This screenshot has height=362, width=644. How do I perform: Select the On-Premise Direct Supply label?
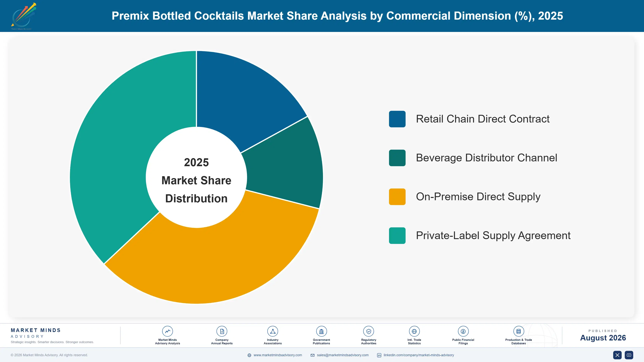(478, 197)
